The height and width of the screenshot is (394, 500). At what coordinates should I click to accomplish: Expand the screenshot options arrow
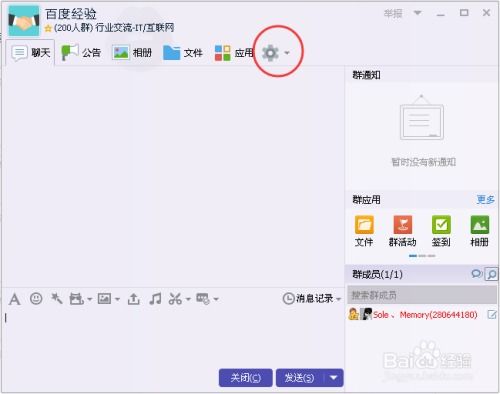tap(188, 299)
